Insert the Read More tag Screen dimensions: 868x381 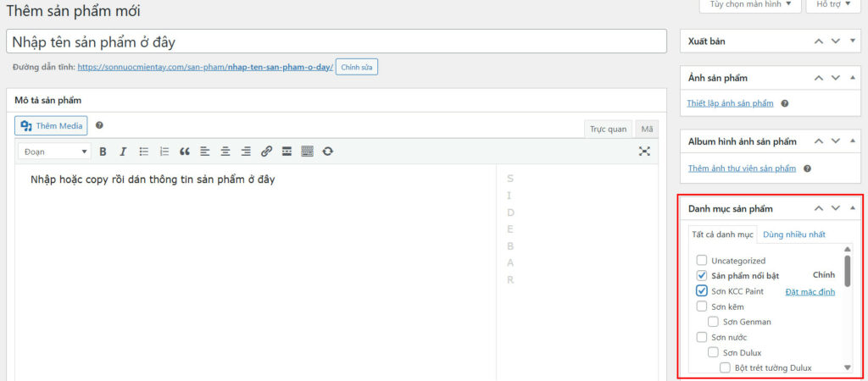(287, 152)
